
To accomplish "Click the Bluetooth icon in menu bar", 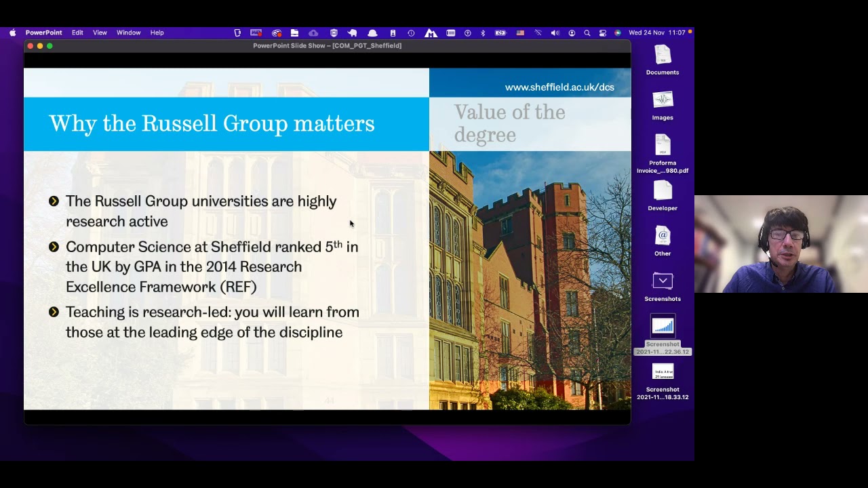I will point(483,33).
